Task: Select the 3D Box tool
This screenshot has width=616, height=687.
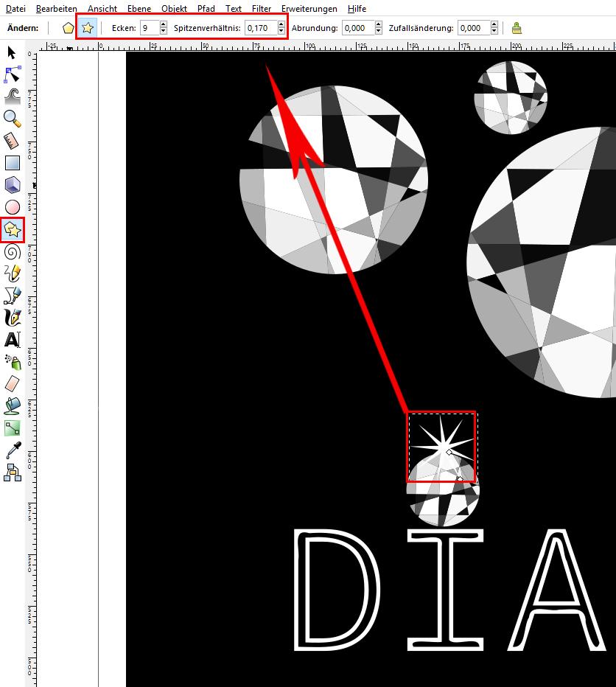Action: (x=13, y=185)
